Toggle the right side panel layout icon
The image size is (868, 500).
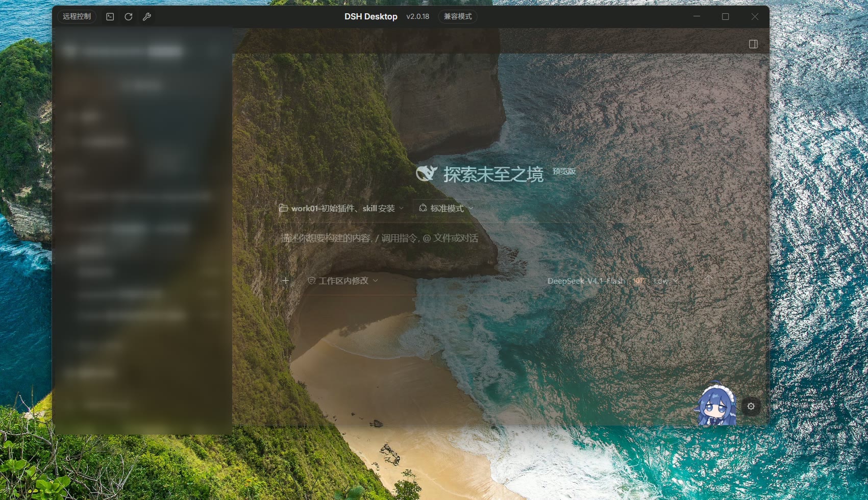pyautogui.click(x=753, y=44)
